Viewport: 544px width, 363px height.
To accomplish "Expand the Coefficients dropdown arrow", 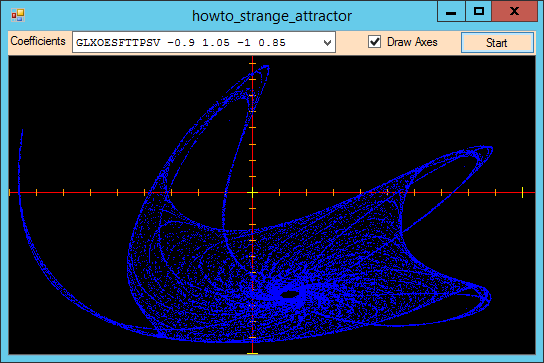I will (327, 43).
